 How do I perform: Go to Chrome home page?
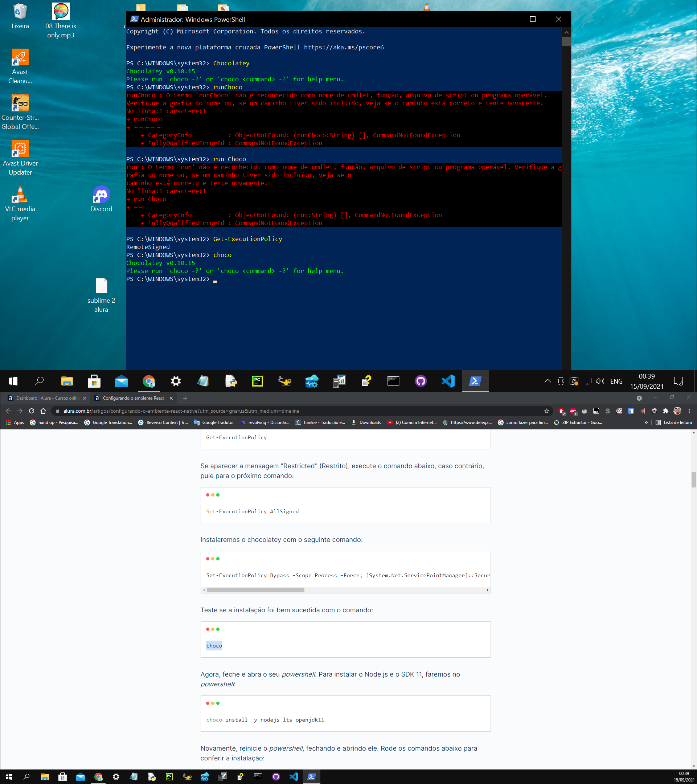43,411
